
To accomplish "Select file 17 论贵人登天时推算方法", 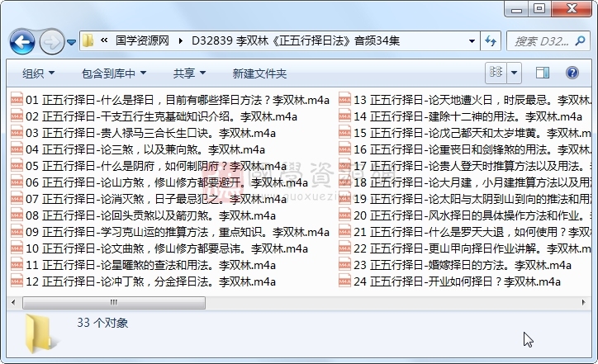I will (465, 166).
